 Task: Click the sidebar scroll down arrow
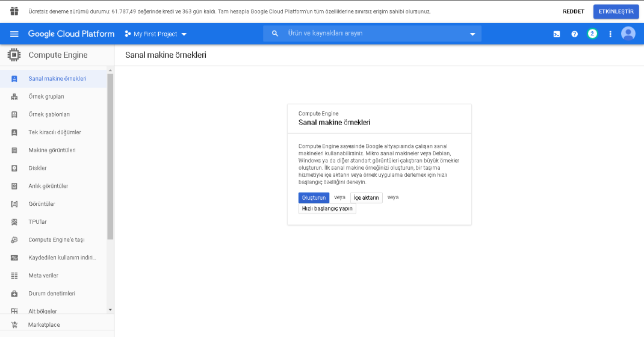click(x=110, y=309)
